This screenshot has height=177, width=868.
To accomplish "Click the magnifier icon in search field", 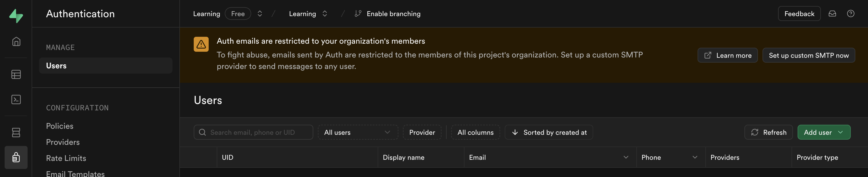I will (203, 132).
